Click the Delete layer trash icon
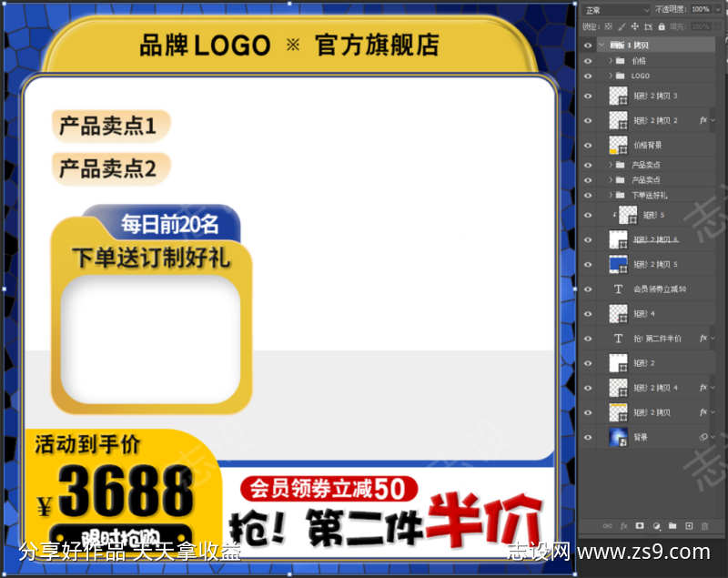The width and height of the screenshot is (728, 578). click(705, 525)
